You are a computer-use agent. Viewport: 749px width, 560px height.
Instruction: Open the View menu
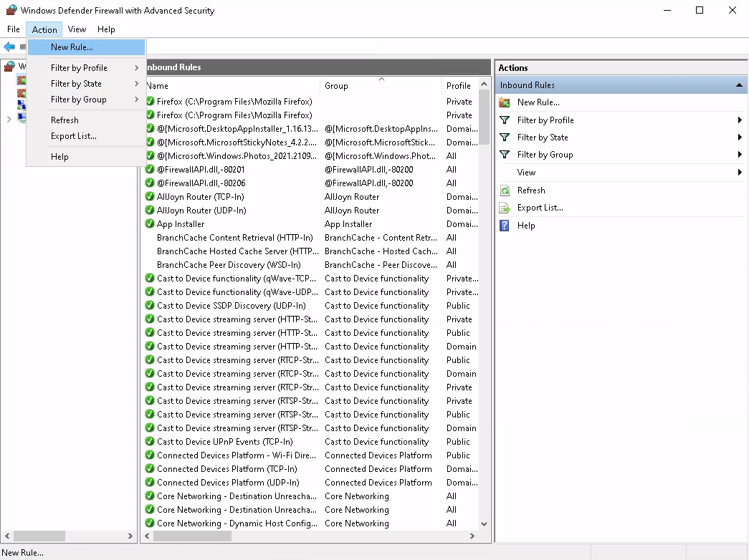(77, 29)
